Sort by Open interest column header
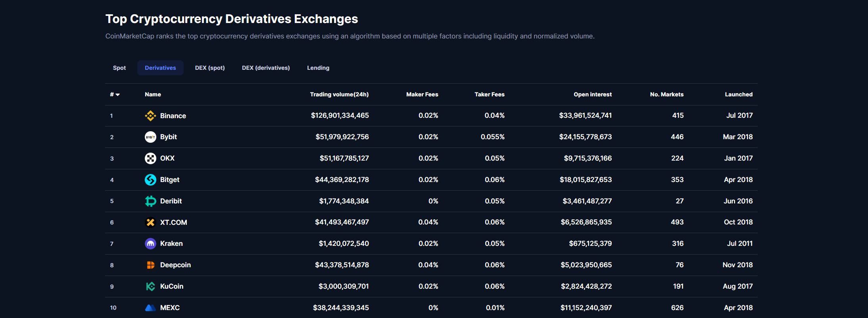The image size is (868, 318). coord(593,94)
